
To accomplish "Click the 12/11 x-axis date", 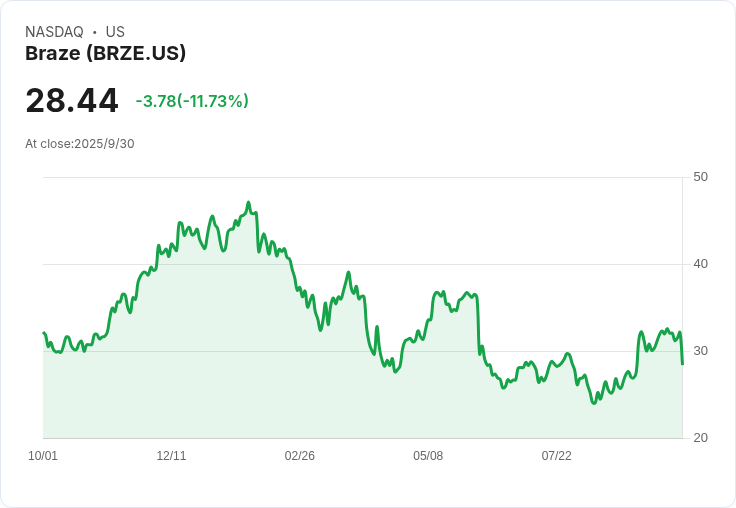I will tap(171, 456).
